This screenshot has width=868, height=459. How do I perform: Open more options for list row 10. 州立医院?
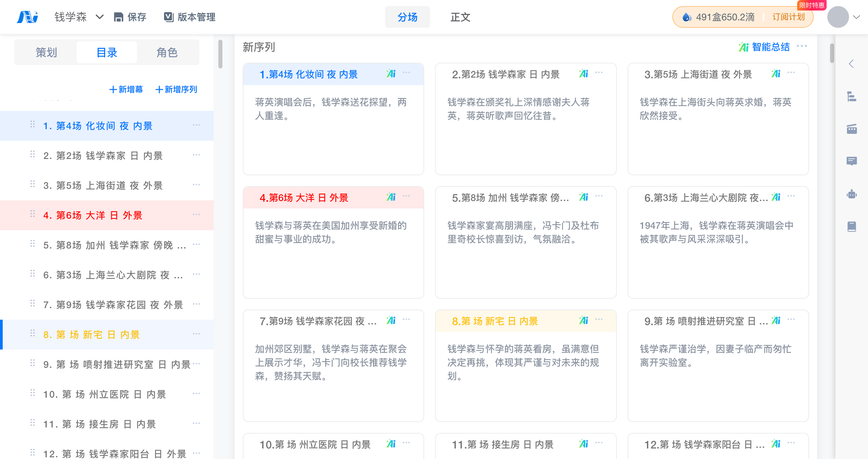(196, 394)
